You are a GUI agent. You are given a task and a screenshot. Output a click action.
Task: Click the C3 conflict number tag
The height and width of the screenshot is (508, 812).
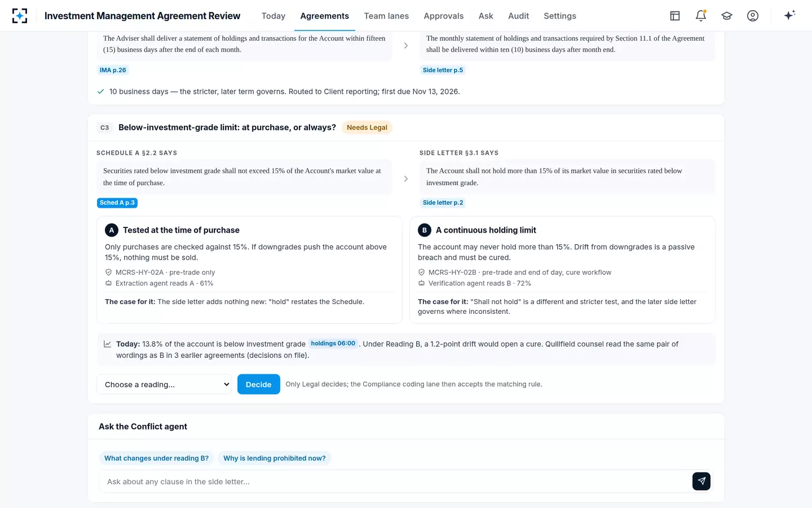(x=104, y=128)
